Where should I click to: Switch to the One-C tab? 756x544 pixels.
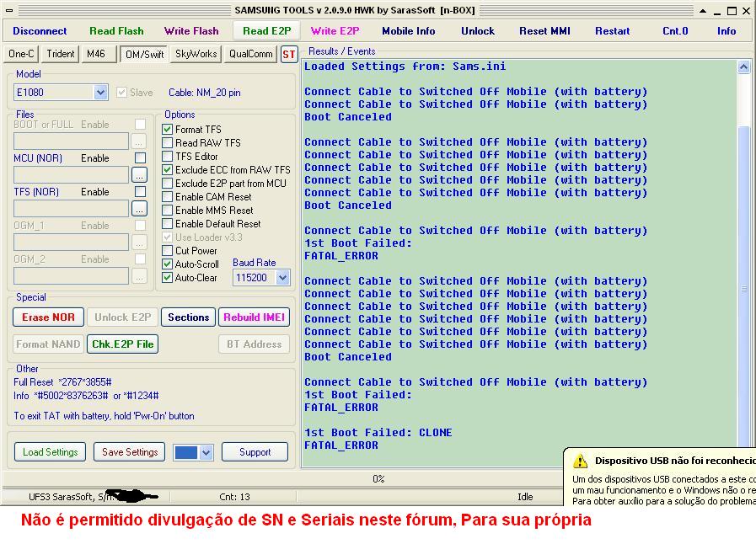pos(22,54)
